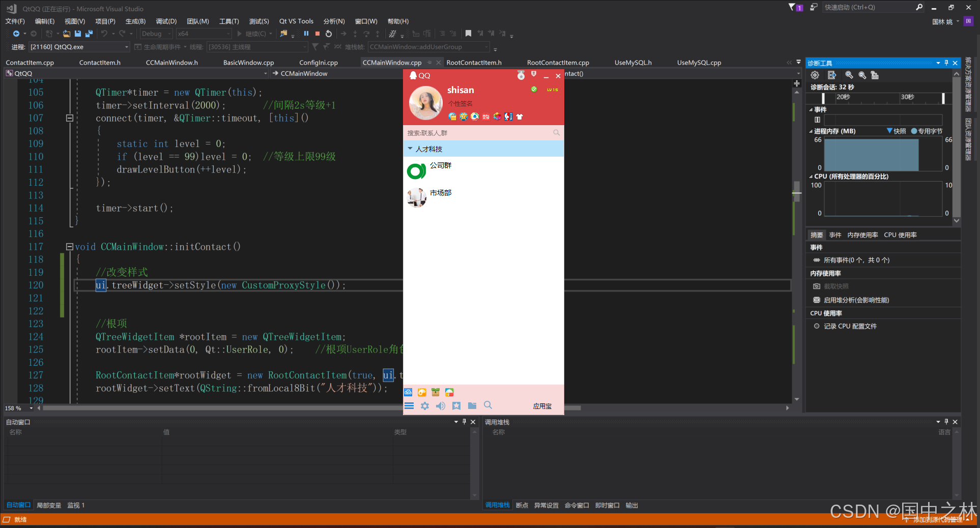Restart the debug session
The image size is (980, 528).
pos(329,34)
